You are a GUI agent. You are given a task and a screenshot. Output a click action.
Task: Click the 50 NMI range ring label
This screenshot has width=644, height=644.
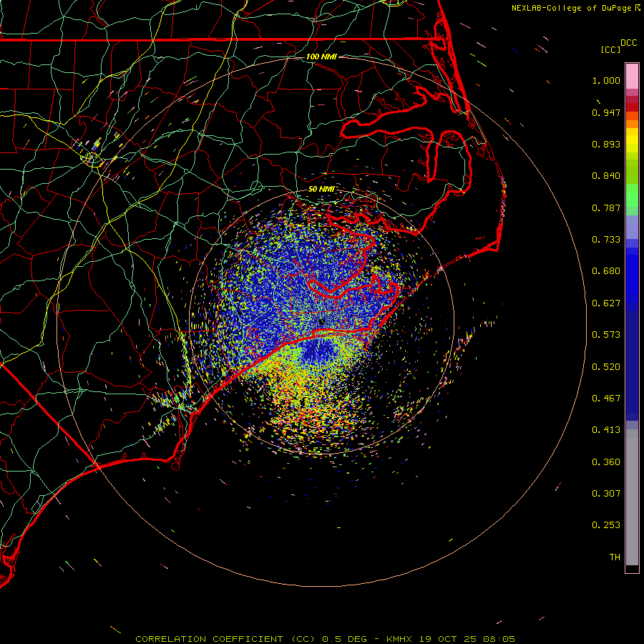pos(321,189)
